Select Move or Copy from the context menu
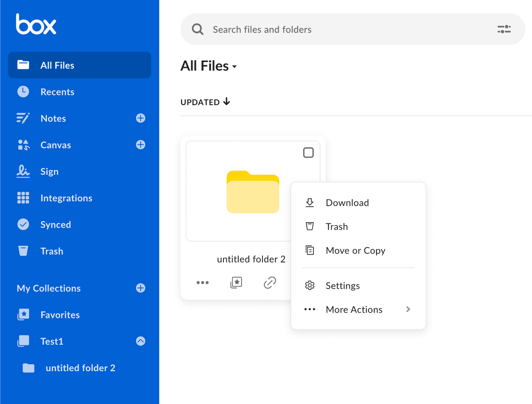 pyautogui.click(x=356, y=250)
